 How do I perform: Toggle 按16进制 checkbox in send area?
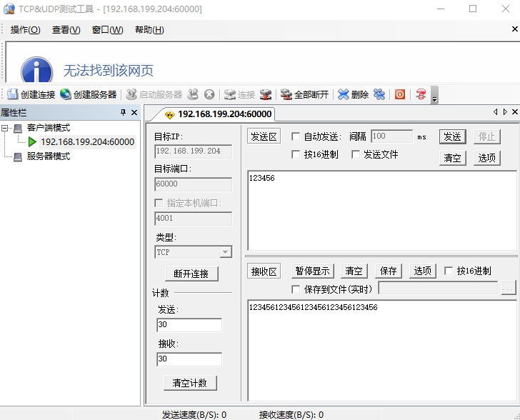click(x=296, y=154)
